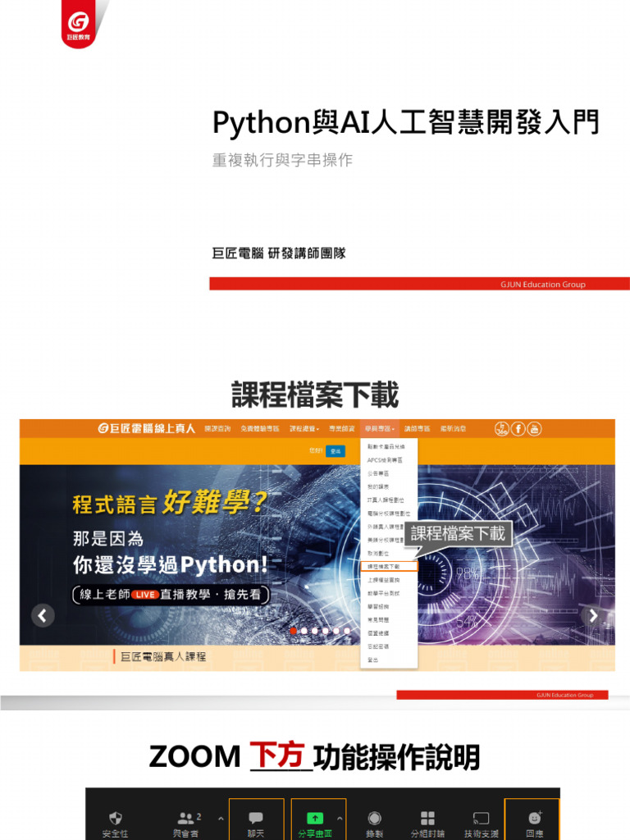Open the 學員專區 dropdown menu
Image resolution: width=630 pixels, height=840 pixels.
pyautogui.click(x=380, y=428)
